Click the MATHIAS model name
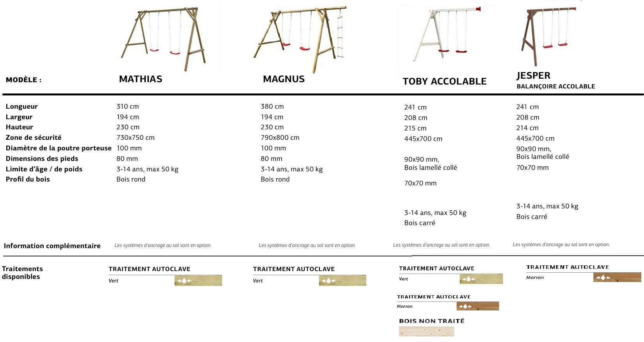 click(141, 79)
